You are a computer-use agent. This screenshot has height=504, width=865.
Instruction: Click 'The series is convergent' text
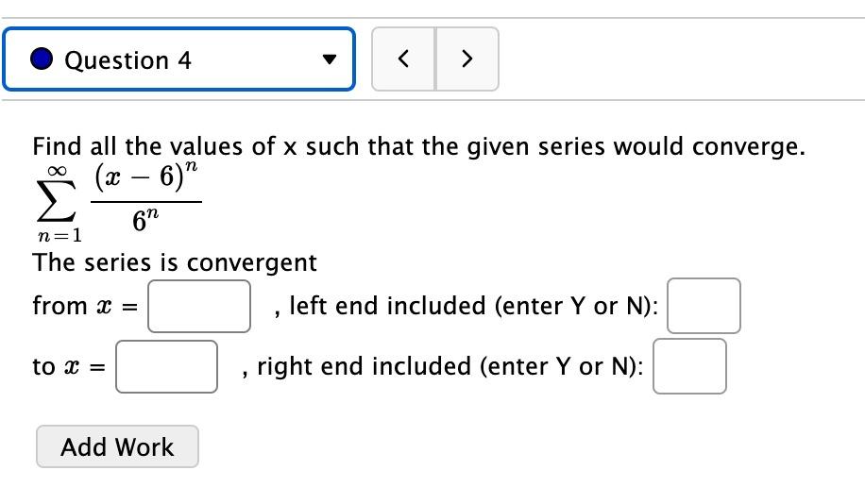[175, 261]
